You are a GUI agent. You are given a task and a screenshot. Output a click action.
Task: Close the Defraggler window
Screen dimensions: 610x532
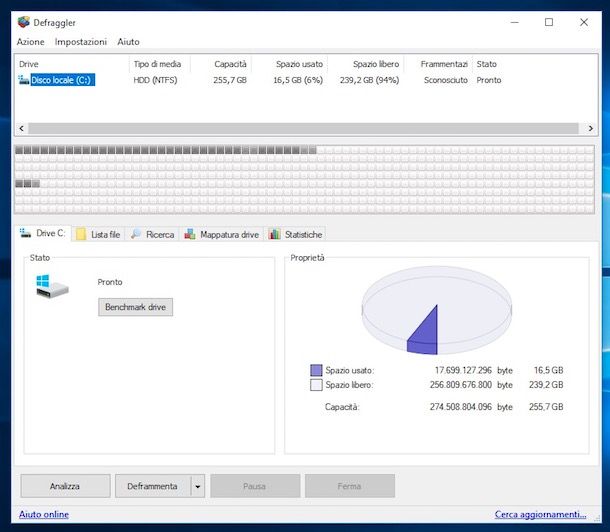(x=584, y=23)
